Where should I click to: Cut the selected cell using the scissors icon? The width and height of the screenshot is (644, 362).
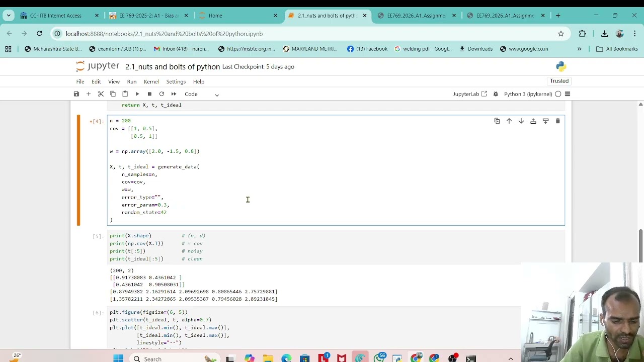(101, 94)
